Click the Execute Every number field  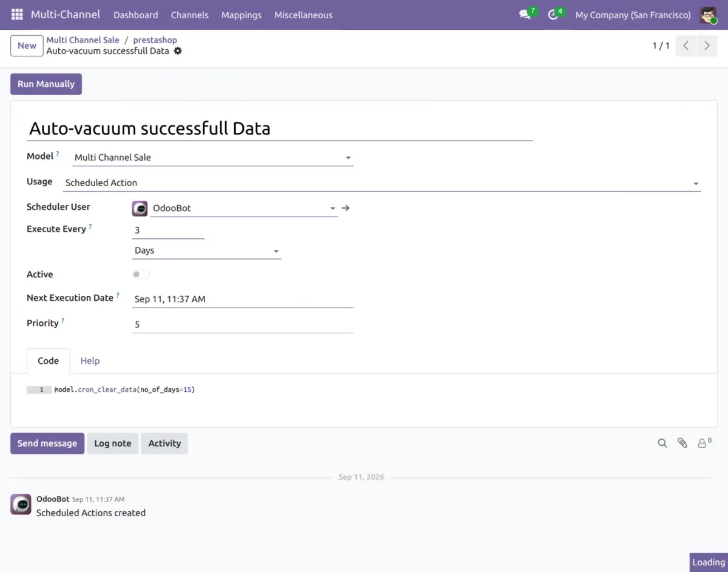tap(168, 230)
